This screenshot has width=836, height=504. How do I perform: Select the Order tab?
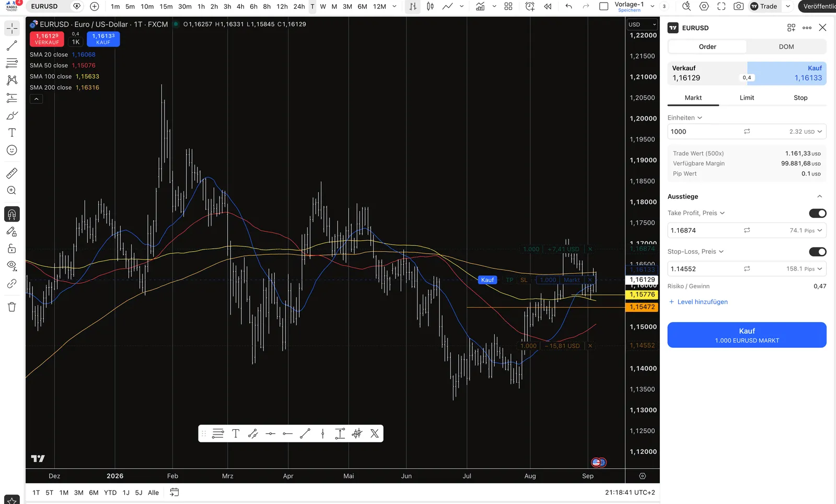click(707, 46)
